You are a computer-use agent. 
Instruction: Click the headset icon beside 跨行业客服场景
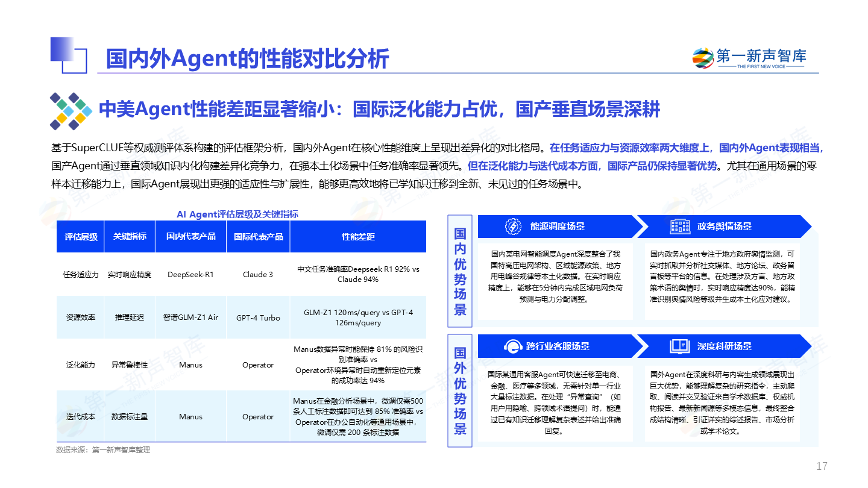[513, 346]
